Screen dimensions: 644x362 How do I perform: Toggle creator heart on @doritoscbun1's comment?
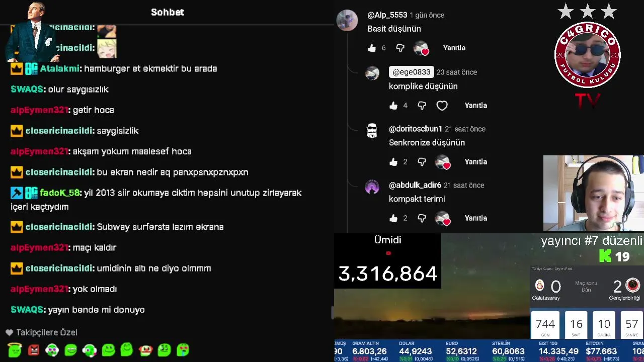pyautogui.click(x=442, y=162)
